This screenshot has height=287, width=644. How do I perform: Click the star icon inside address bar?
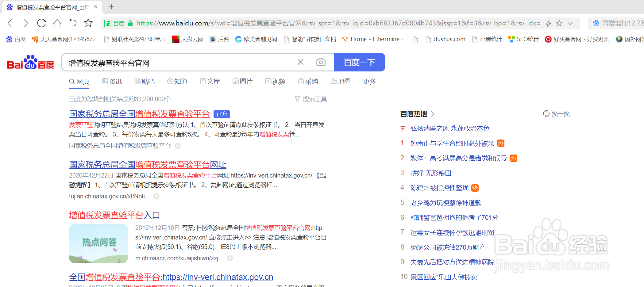pos(559,23)
